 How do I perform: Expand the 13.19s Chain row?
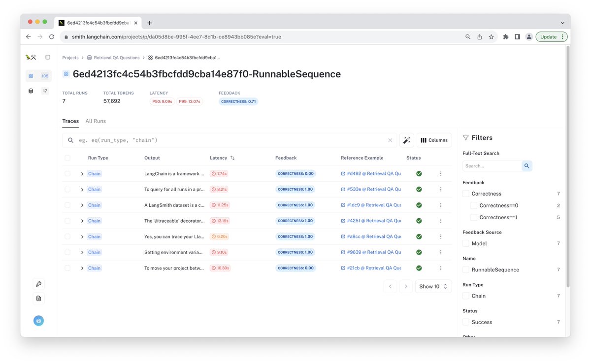(x=82, y=221)
